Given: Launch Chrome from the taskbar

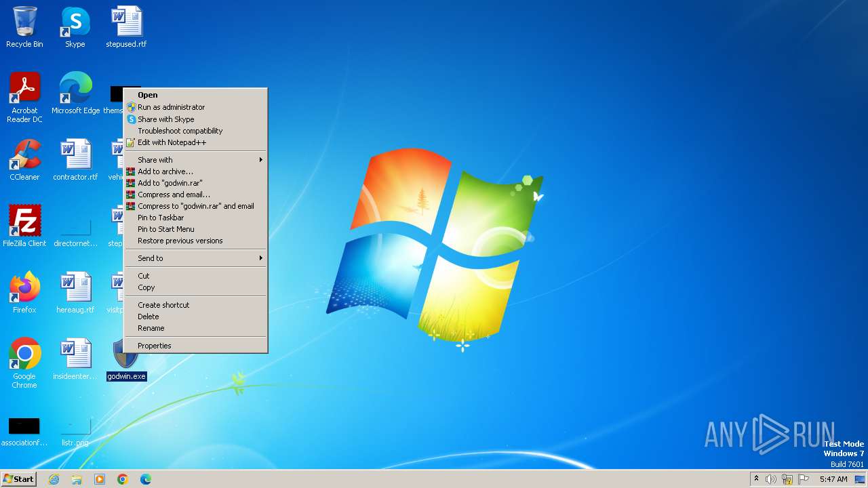Looking at the screenshot, I should (123, 479).
